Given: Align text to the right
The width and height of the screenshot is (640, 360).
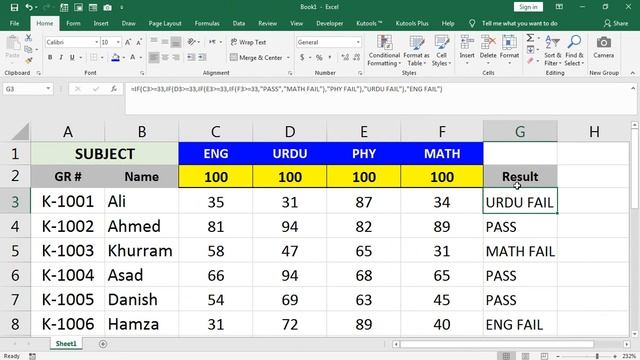Looking at the screenshot, I should coord(176,58).
